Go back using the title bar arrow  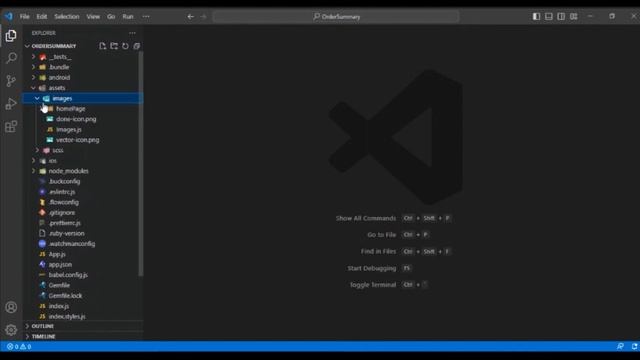coord(191,17)
